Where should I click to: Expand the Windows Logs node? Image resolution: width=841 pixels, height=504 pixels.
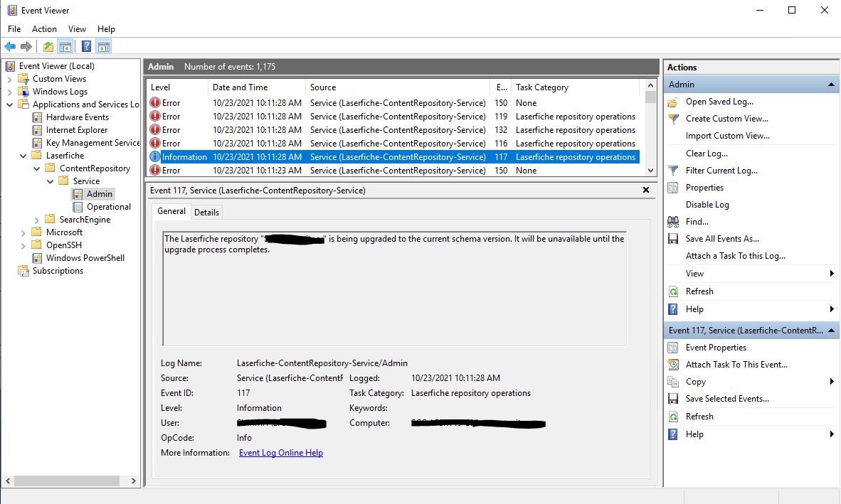click(x=10, y=92)
